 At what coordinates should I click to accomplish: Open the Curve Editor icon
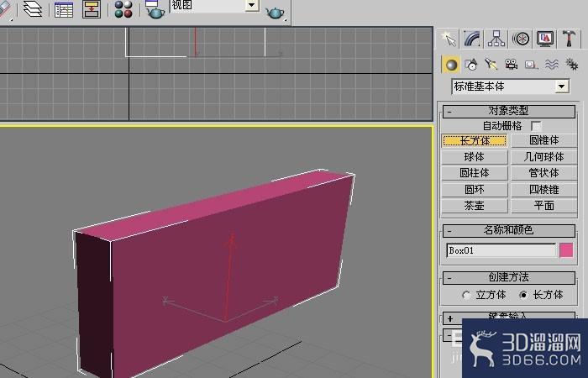(x=64, y=9)
